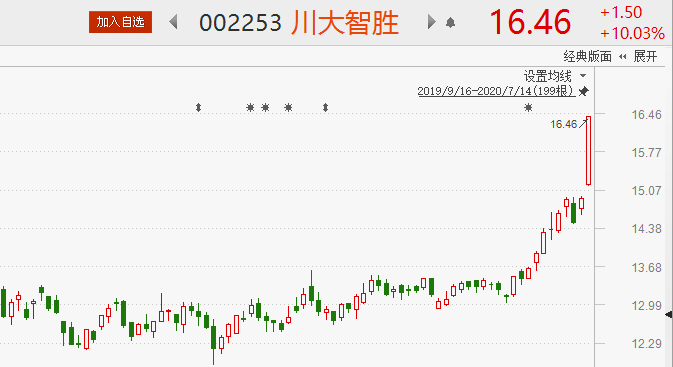The height and width of the screenshot is (367, 673).
Task: Go to next stock with right arrow
Action: 431,22
